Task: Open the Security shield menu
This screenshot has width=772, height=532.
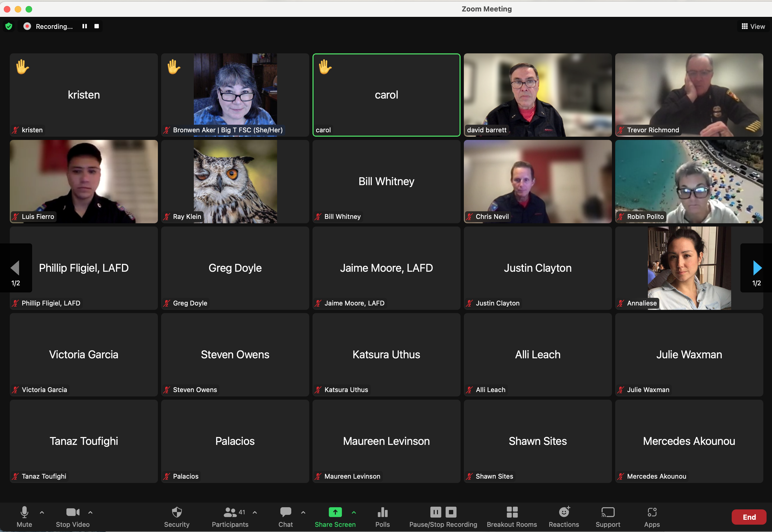Action: click(177, 517)
